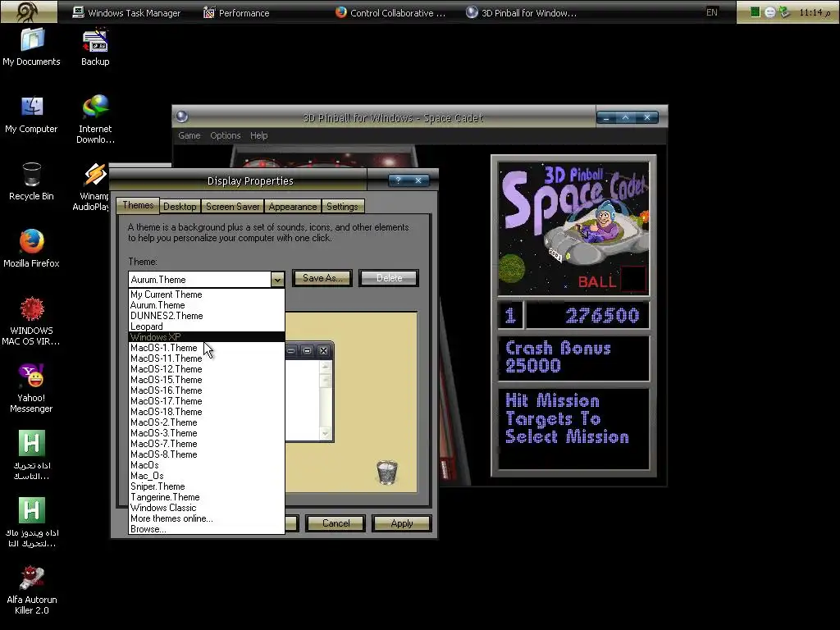Choose MacOS-15.Theme from the list
Image resolution: width=840 pixels, height=630 pixels.
coord(207,380)
